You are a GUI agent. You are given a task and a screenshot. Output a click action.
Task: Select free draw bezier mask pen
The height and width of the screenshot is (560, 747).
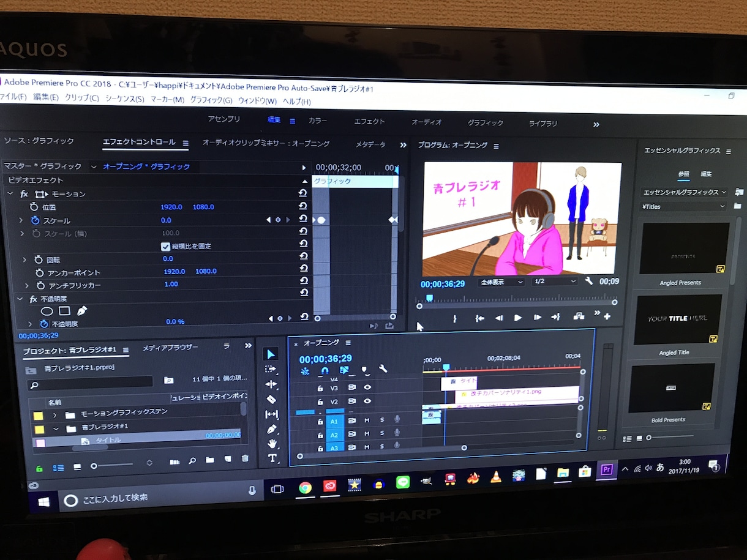click(x=81, y=311)
